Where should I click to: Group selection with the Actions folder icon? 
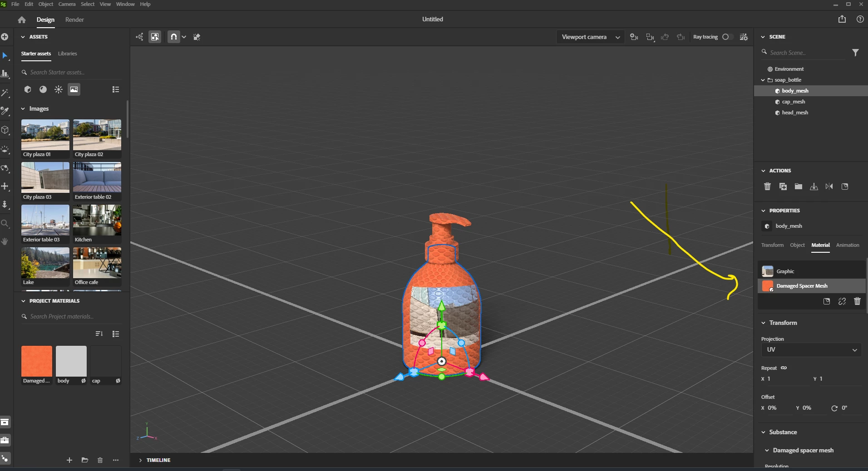(x=799, y=186)
